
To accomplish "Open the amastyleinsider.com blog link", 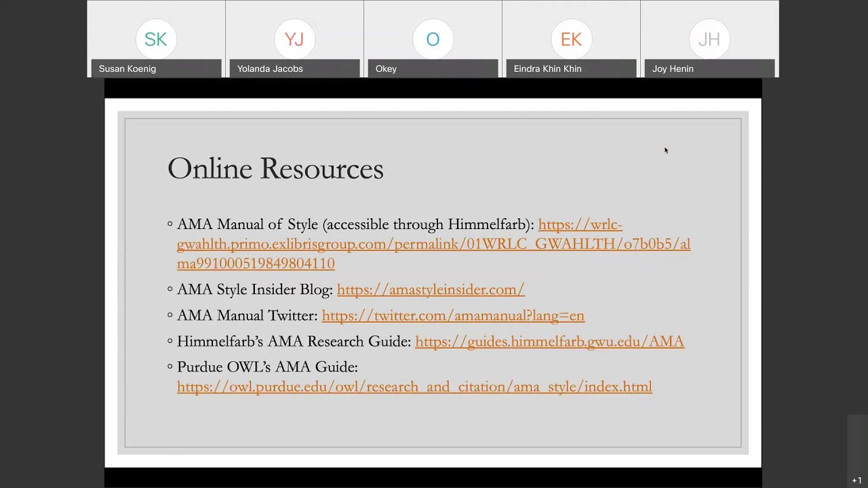I will pos(431,289).
